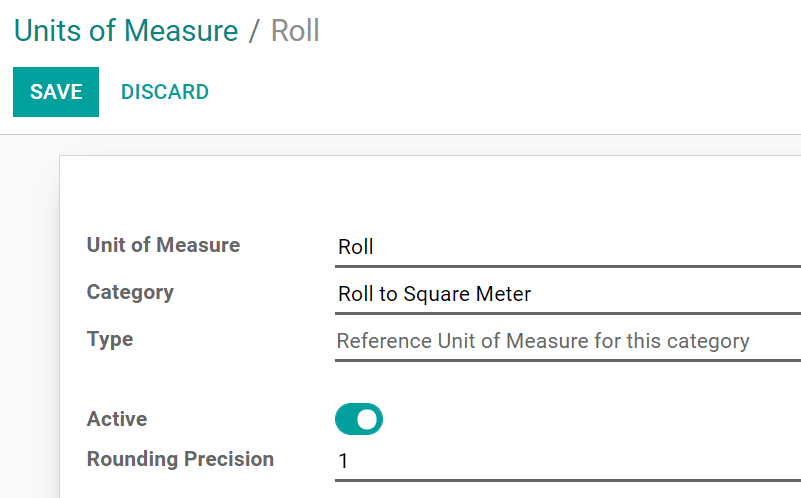Click blank area at top of form sheet

(x=430, y=190)
